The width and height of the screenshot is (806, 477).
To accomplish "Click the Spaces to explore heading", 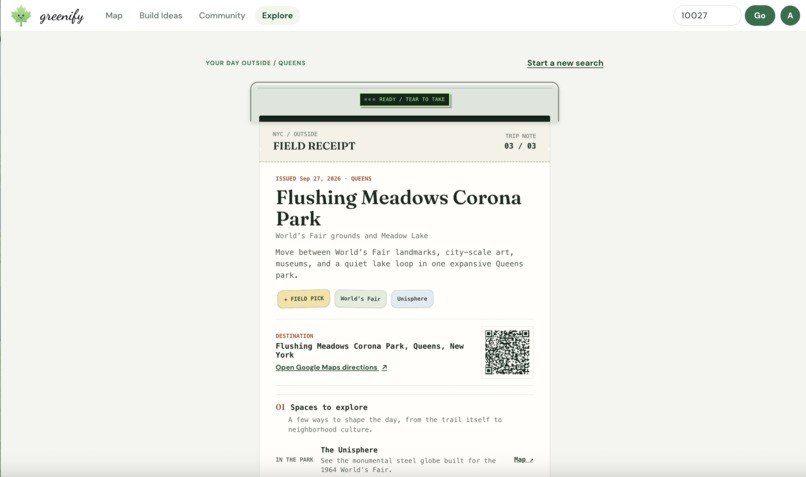I will click(329, 407).
